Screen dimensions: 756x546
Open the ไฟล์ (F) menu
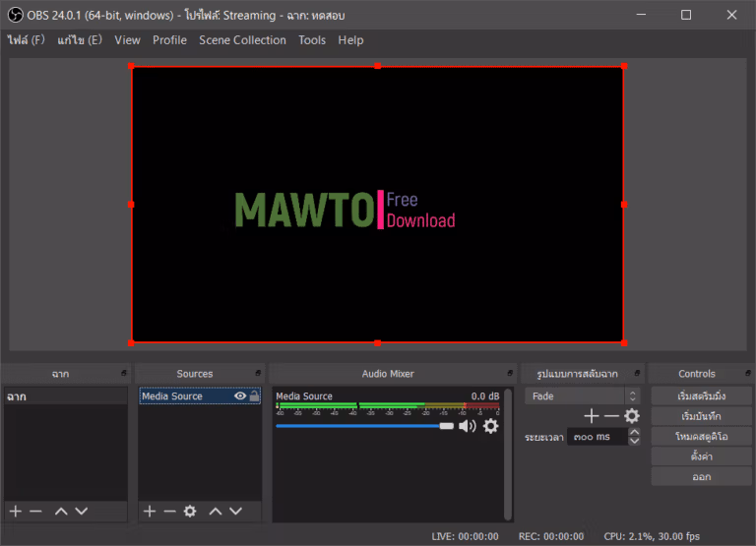(26, 40)
